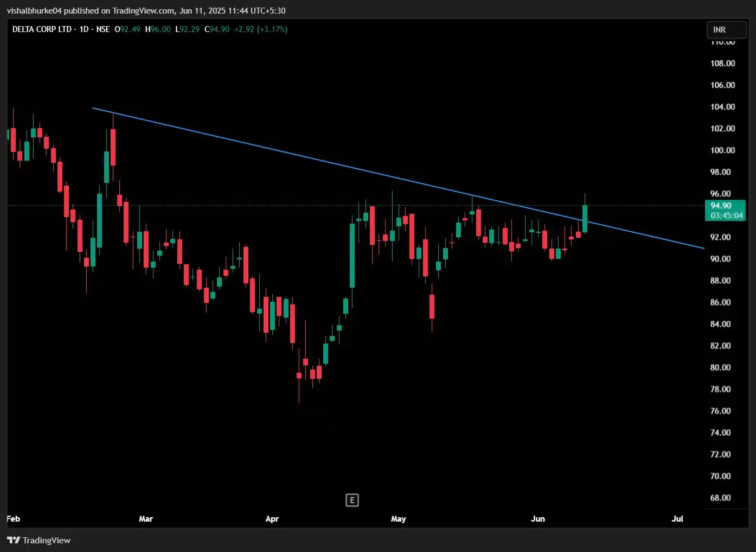The width and height of the screenshot is (756, 552).
Task: Click the close value C94.90
Action: [217, 29]
